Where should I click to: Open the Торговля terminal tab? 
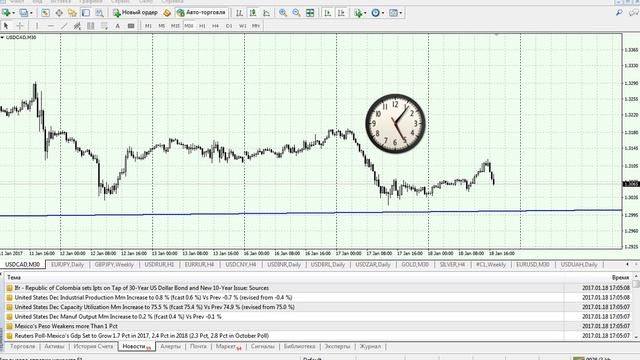tap(22, 347)
